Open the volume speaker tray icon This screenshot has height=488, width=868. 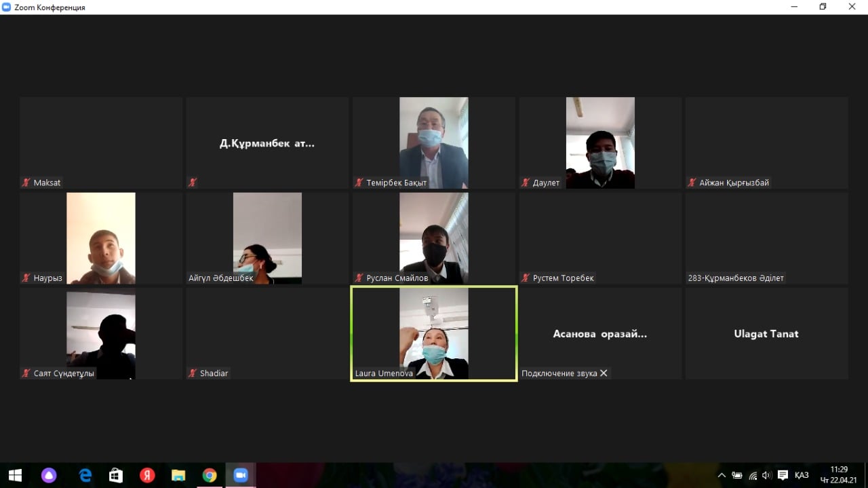pos(767,475)
